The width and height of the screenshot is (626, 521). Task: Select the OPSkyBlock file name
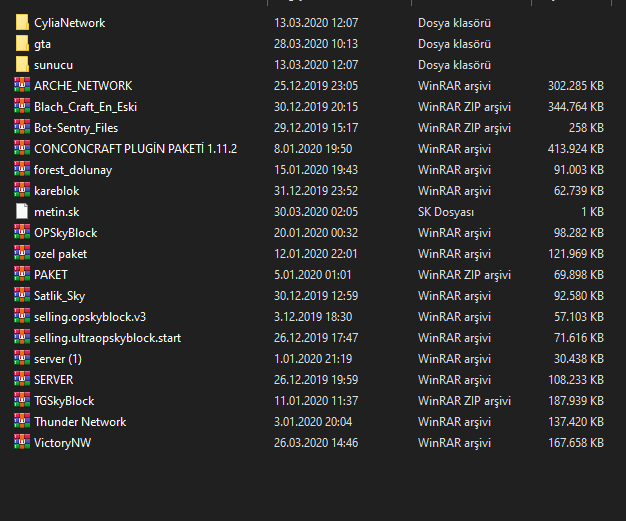click(x=65, y=233)
